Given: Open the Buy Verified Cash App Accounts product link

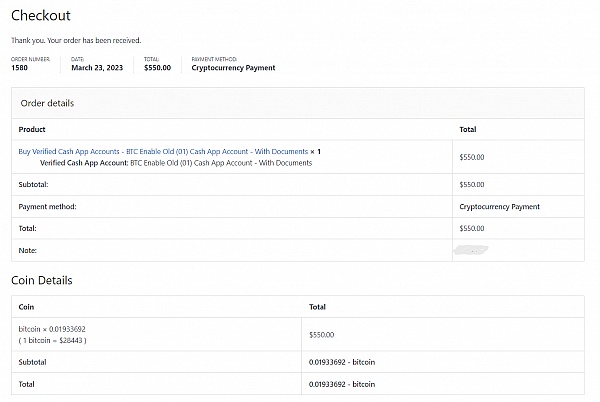Looking at the screenshot, I should click(163, 151).
